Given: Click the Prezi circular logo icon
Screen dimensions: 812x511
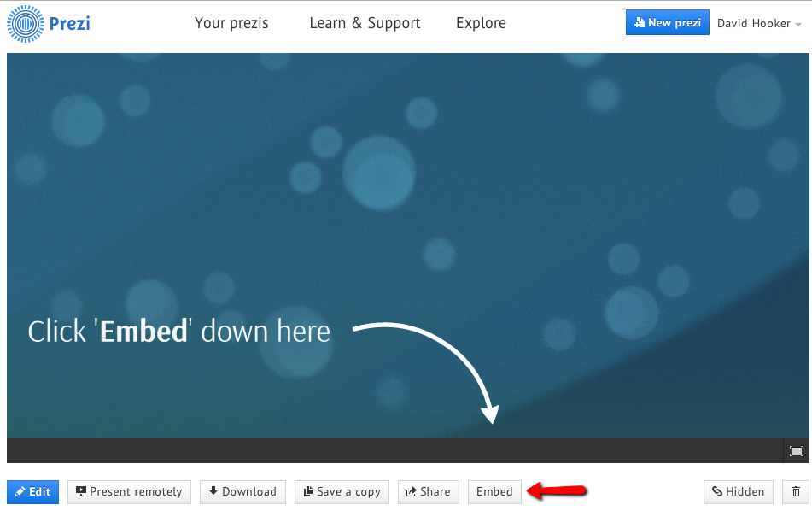Looking at the screenshot, I should [26, 24].
